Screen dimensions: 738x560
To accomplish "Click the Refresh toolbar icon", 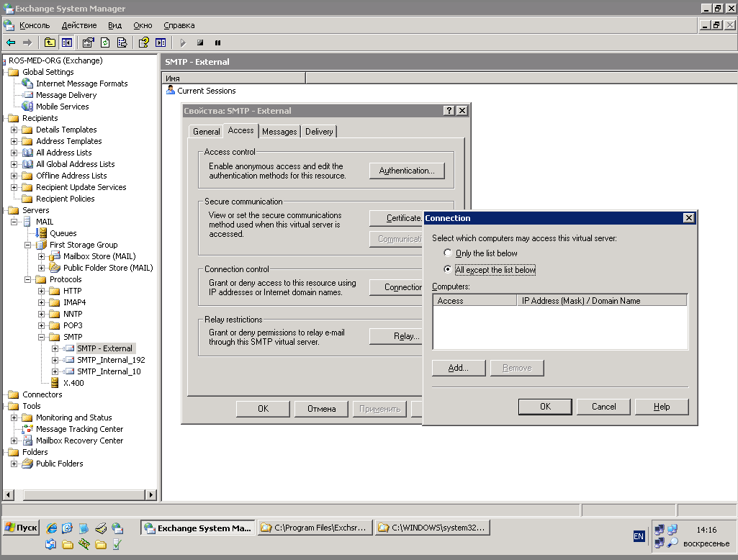I will coord(105,42).
